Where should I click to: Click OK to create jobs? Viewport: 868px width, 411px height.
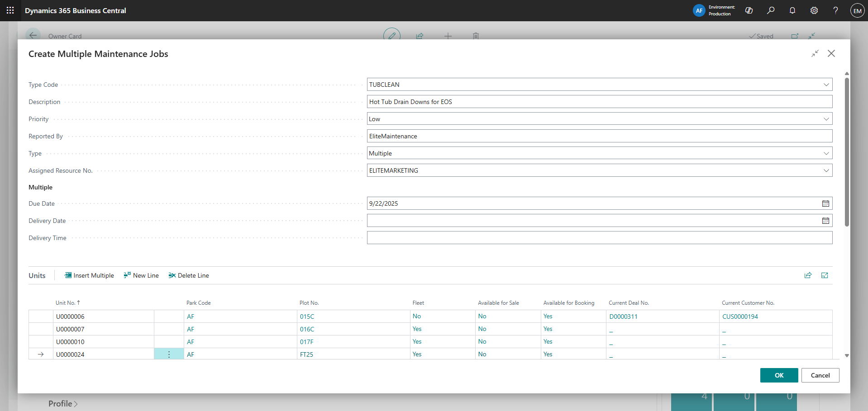click(779, 375)
